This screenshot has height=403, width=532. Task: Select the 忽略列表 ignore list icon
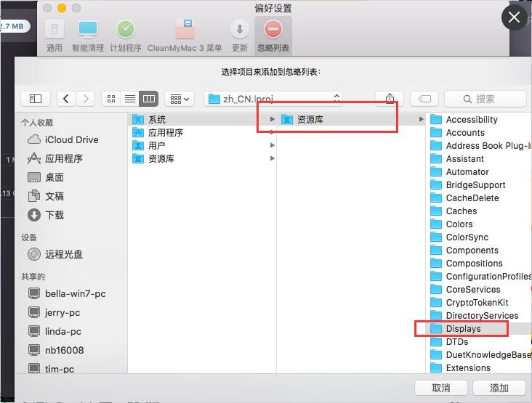click(273, 35)
